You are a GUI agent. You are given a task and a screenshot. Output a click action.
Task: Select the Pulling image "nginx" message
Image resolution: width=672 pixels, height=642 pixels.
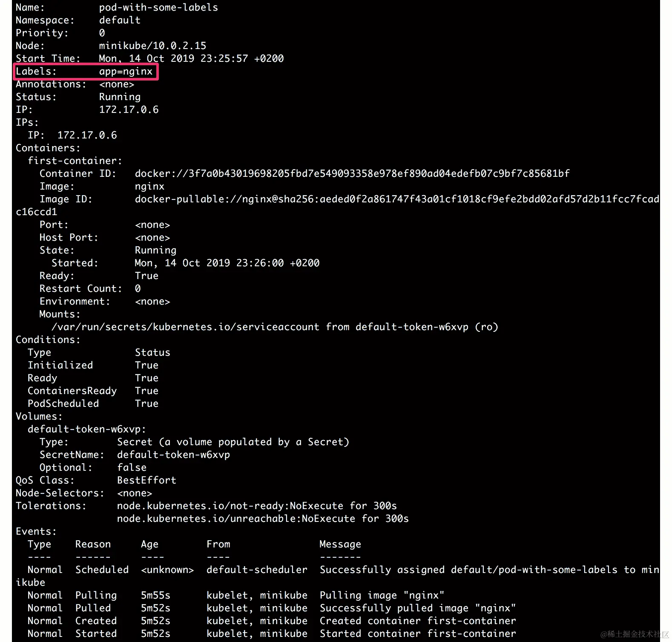tap(382, 595)
